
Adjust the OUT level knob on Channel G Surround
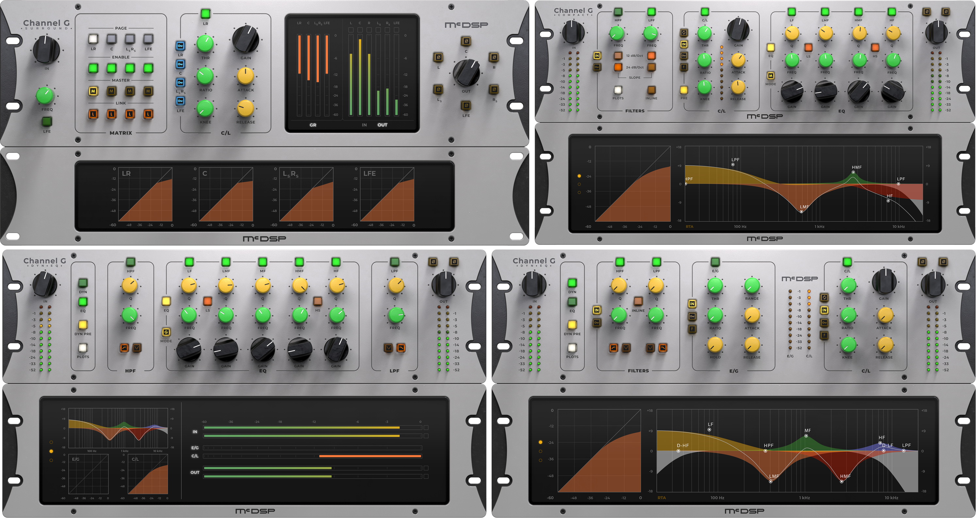pyautogui.click(x=466, y=73)
